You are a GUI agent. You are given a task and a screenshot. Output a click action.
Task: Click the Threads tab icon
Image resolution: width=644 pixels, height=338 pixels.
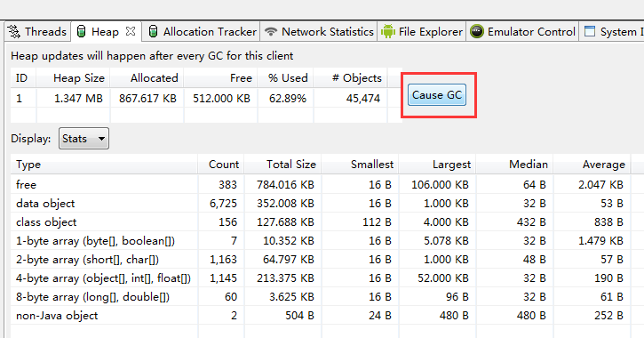[x=14, y=32]
